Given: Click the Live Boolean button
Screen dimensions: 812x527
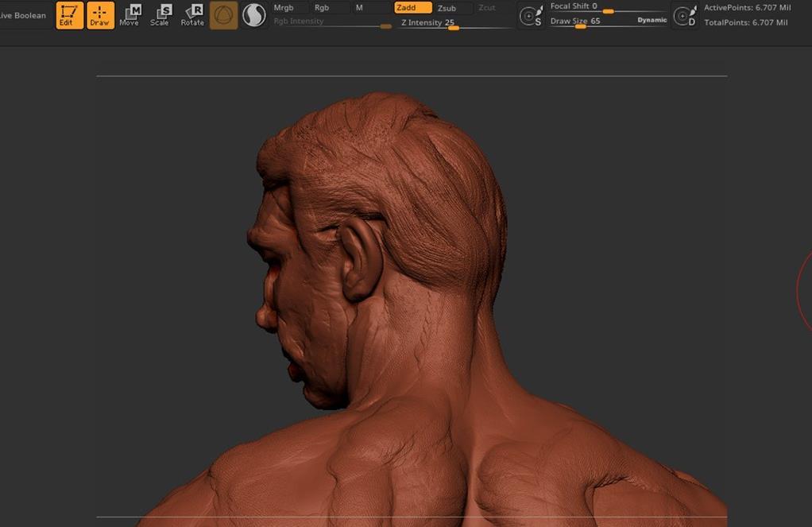Looking at the screenshot, I should [x=23, y=15].
